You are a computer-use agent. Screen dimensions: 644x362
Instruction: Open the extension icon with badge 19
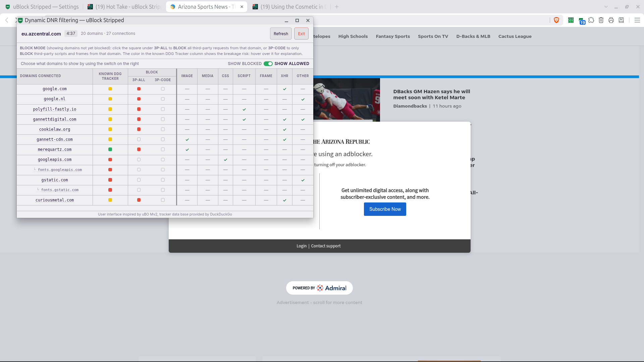[x=581, y=21]
